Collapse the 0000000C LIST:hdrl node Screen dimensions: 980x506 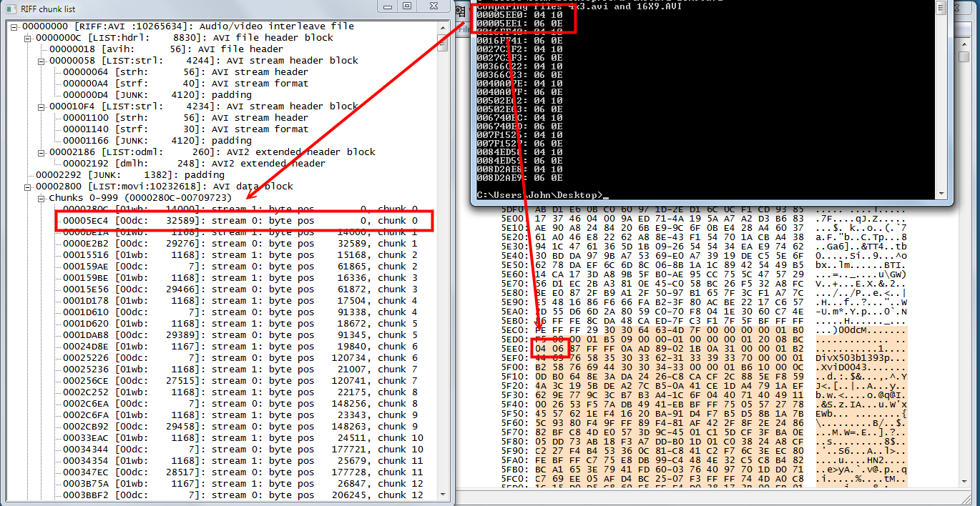pyautogui.click(x=28, y=38)
